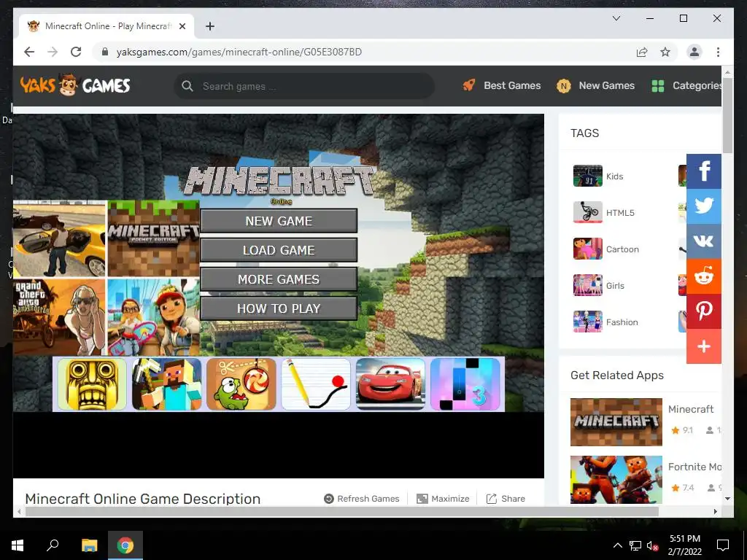Open Windows taskbar search
Screen dimensions: 747x560
(x=53, y=545)
